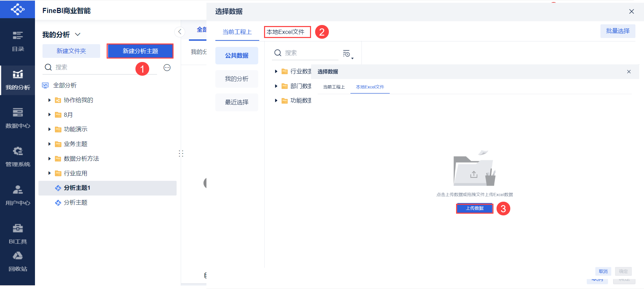Click the 搜索 field under 我的分析
Viewport: 644px width, 289px height.
tap(100, 67)
